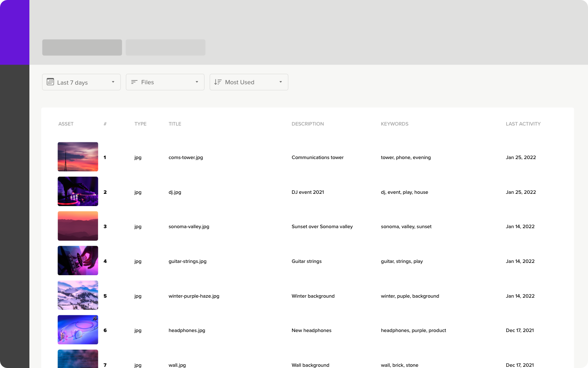This screenshot has width=588, height=368.
Task: Open the coms-tower.jpg thumbnail
Action: point(78,157)
